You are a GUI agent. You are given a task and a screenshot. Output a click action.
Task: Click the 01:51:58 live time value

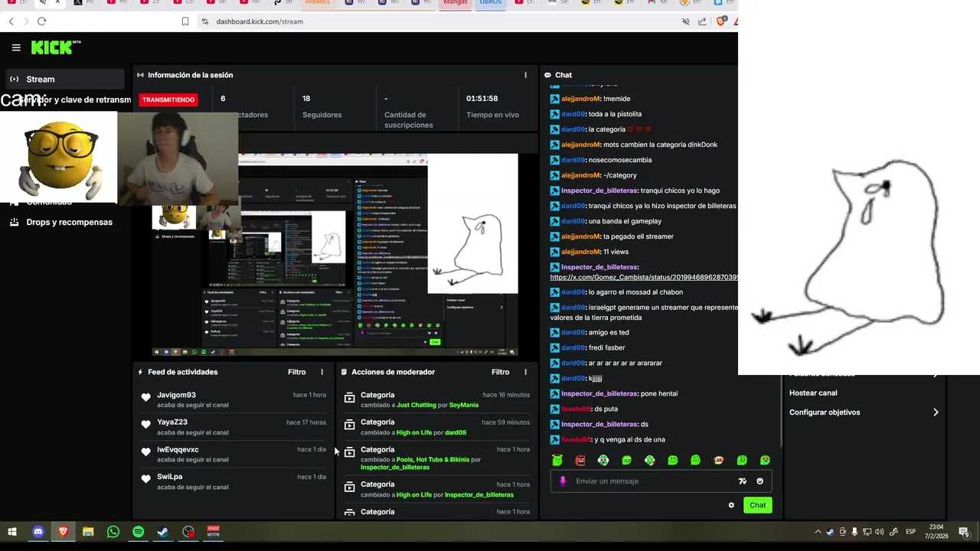pyautogui.click(x=482, y=98)
